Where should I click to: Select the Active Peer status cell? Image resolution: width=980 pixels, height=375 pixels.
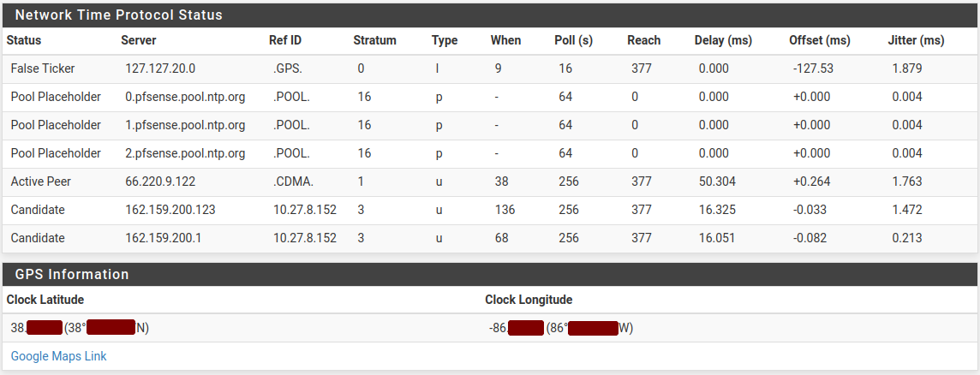point(41,182)
